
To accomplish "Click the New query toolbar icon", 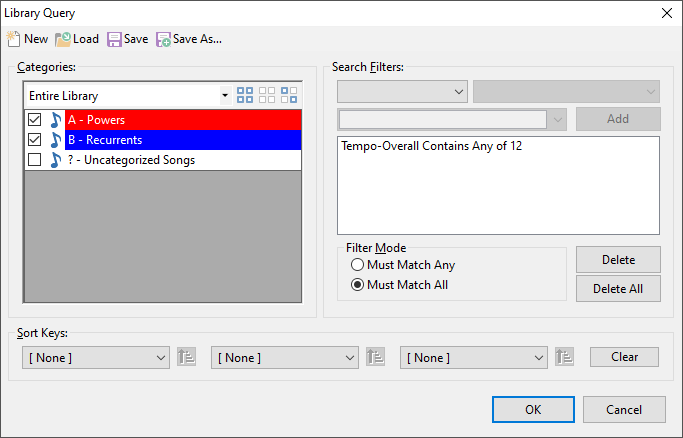I will [13, 39].
